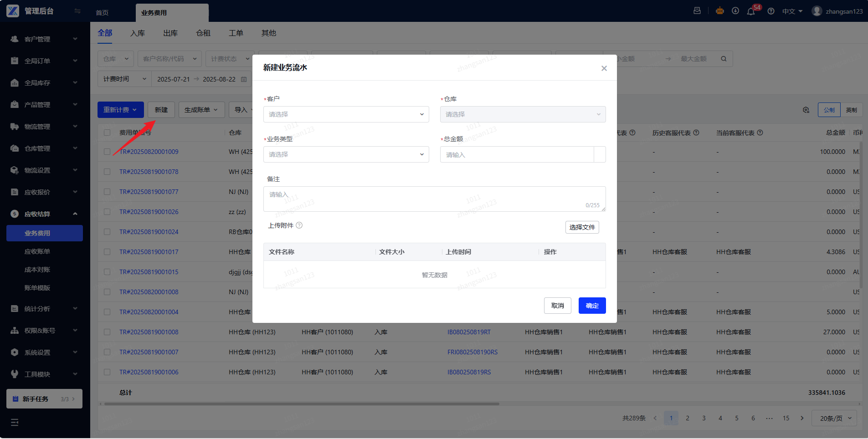The height and width of the screenshot is (439, 868).
Task: Click help icon beside 历史客服代表 column
Action: (x=696, y=133)
